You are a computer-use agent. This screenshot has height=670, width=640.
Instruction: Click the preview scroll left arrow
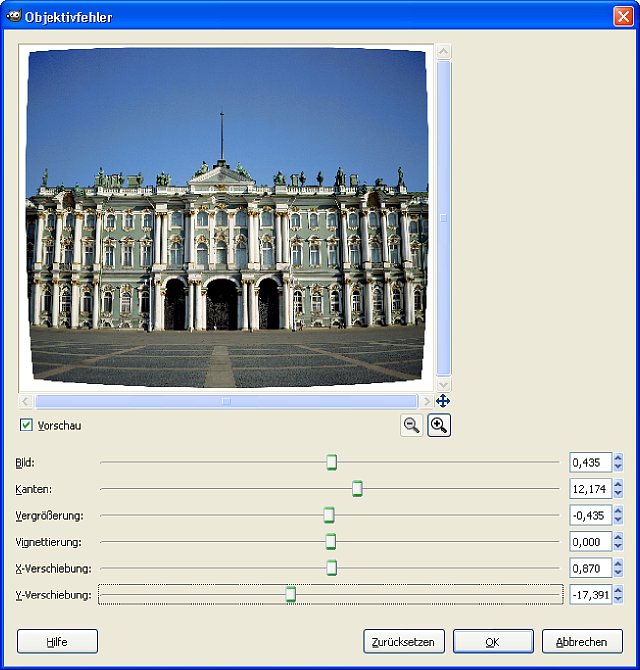tap(25, 401)
